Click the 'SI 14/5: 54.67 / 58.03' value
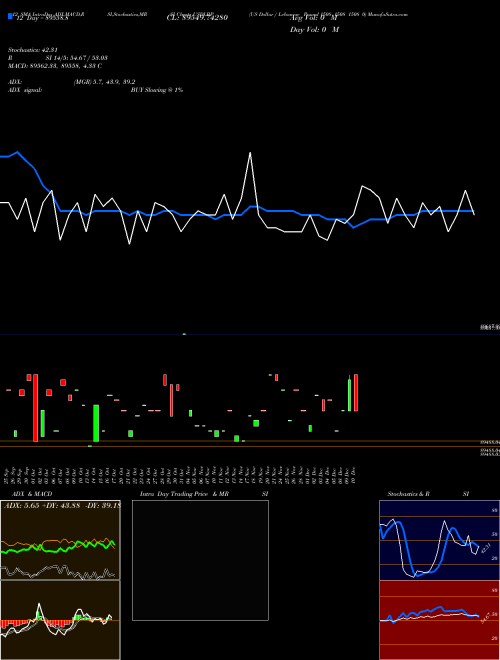The width and height of the screenshot is (500, 660). tap(77, 58)
